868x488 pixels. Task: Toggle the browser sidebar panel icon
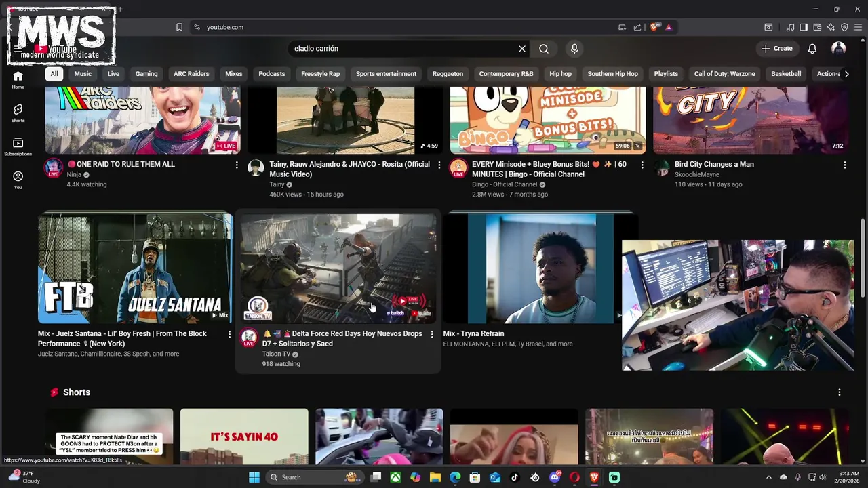pos(804,27)
